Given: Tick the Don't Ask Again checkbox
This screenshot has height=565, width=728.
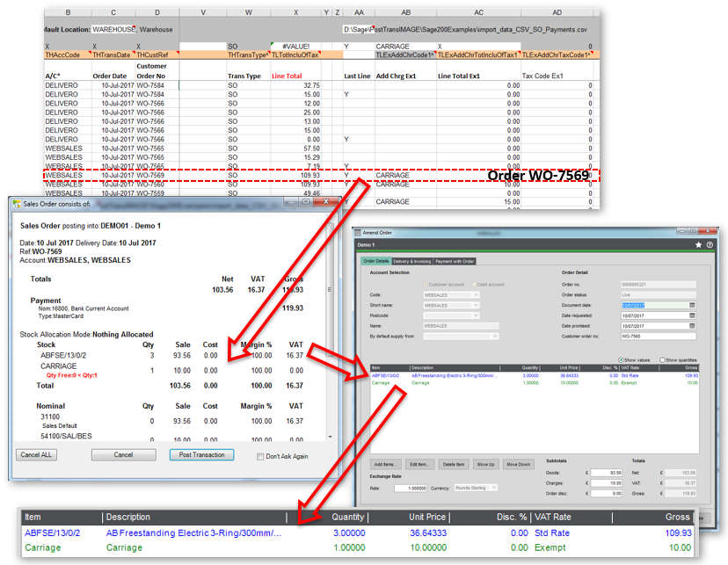Looking at the screenshot, I should point(260,456).
